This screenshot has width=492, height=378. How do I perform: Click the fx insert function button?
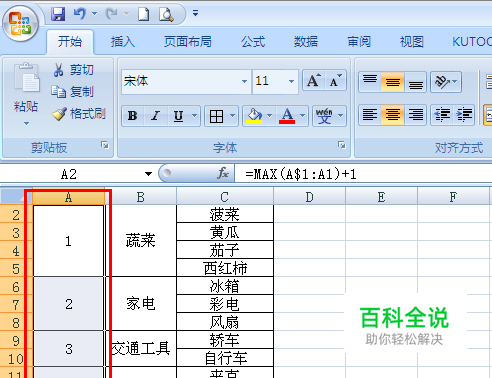tap(223, 173)
